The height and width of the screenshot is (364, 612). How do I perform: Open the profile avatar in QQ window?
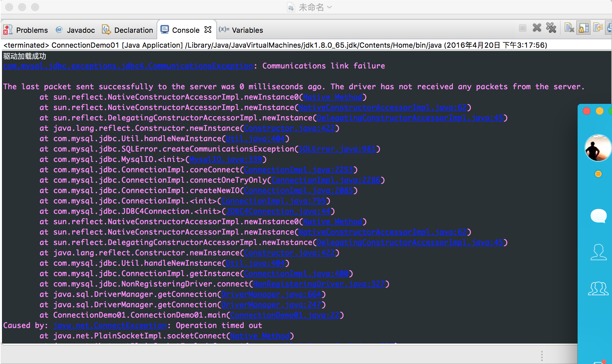(598, 148)
